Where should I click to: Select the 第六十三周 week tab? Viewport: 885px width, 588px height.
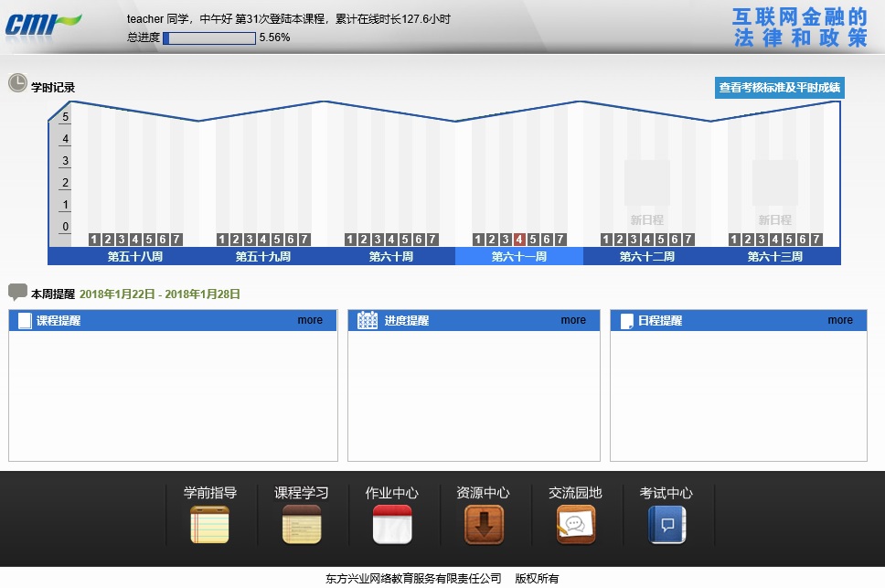coord(774,257)
